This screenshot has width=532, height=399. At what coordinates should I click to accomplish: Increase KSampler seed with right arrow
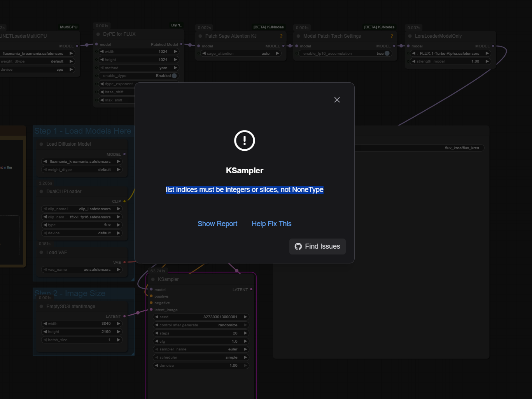click(x=245, y=317)
